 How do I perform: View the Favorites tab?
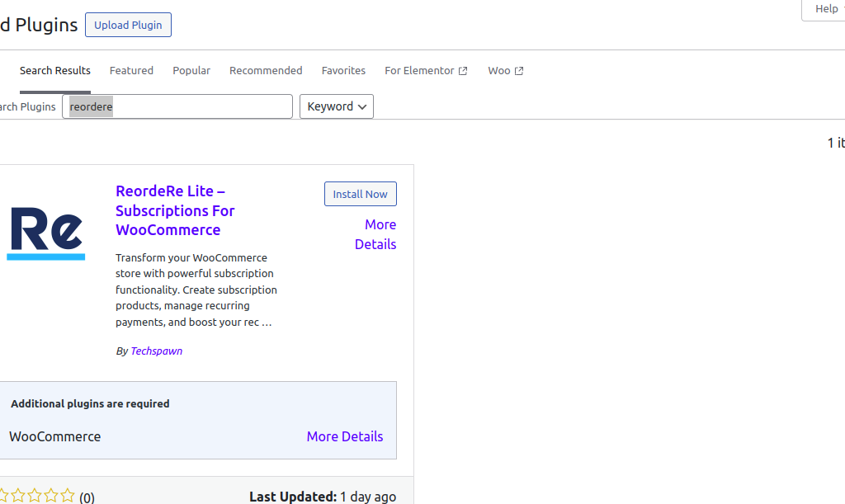pyautogui.click(x=343, y=71)
